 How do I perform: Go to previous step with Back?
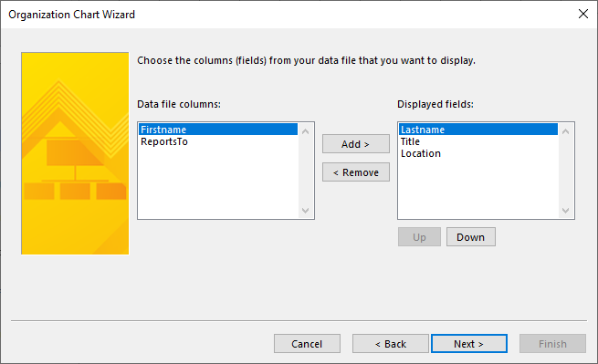391,344
